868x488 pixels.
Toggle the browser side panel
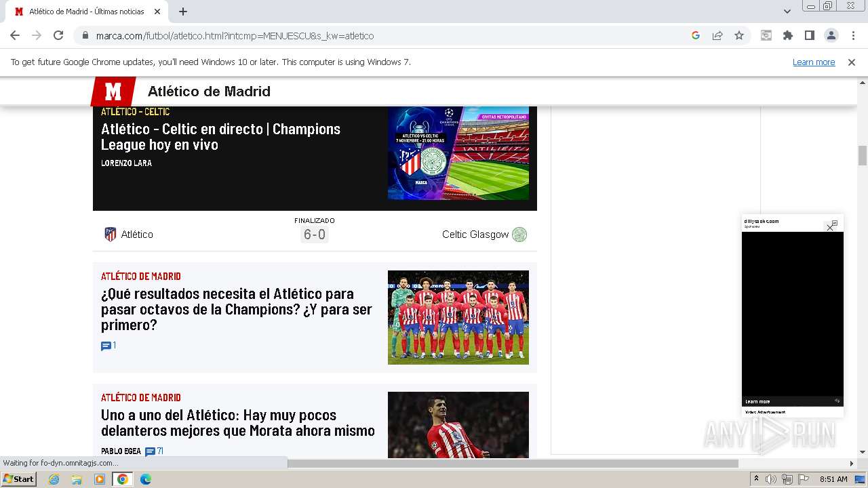click(810, 35)
